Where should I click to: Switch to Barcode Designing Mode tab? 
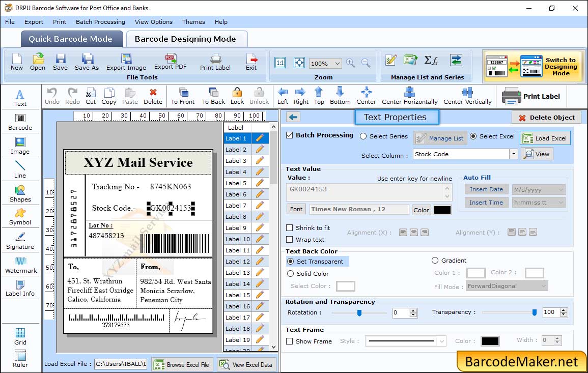187,39
